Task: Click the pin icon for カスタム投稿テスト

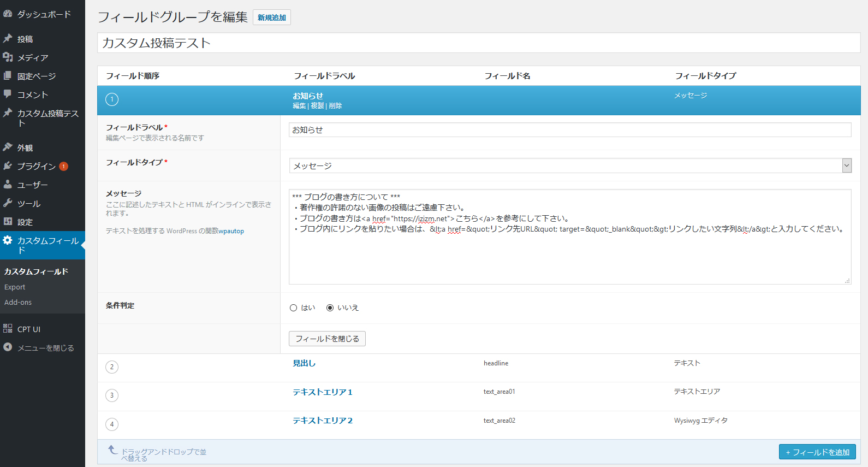Action: pyautogui.click(x=8, y=113)
